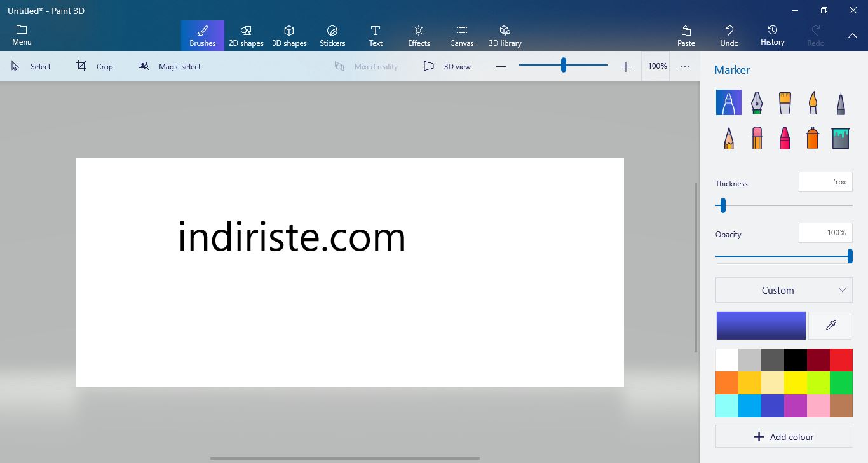The image size is (868, 463).
Task: Activate the Crop tool
Action: tap(95, 66)
